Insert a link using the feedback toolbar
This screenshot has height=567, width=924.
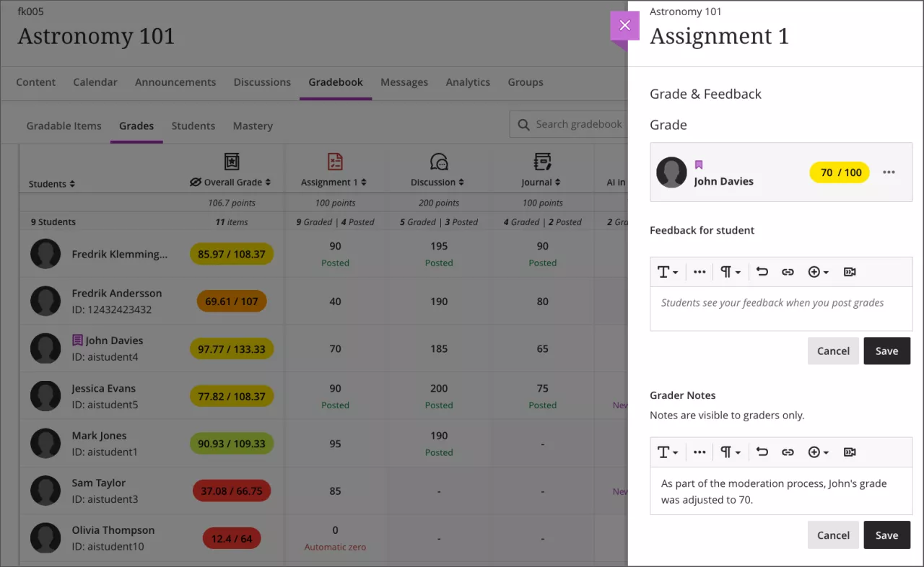point(788,272)
